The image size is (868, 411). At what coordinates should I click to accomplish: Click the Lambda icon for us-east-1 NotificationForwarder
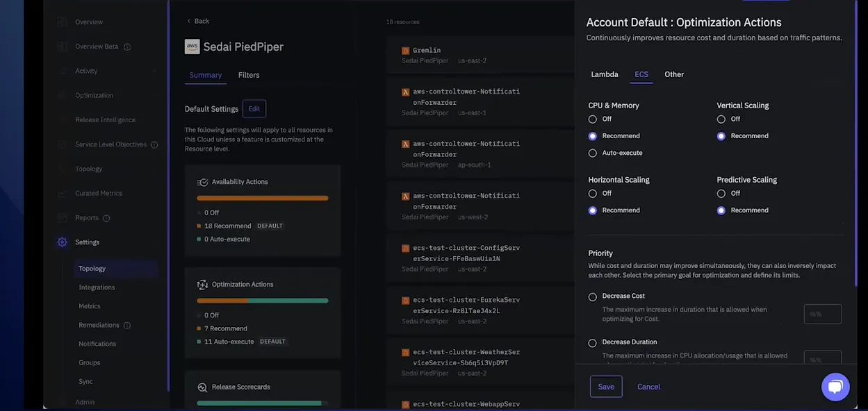[405, 92]
